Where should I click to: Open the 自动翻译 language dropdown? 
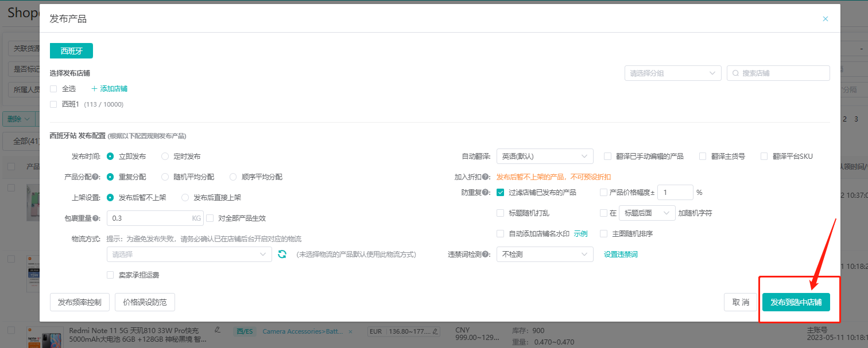(544, 155)
